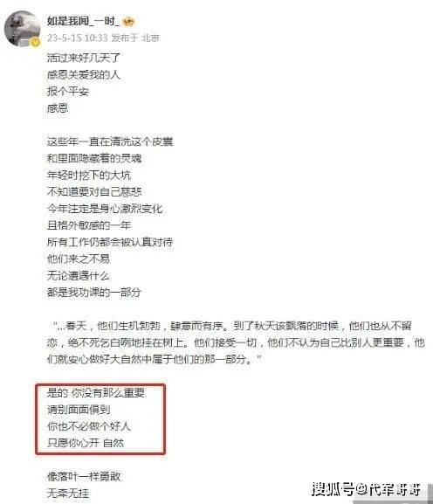
Task: Click the line 感恩关爱我的人
Action: [x=84, y=74]
